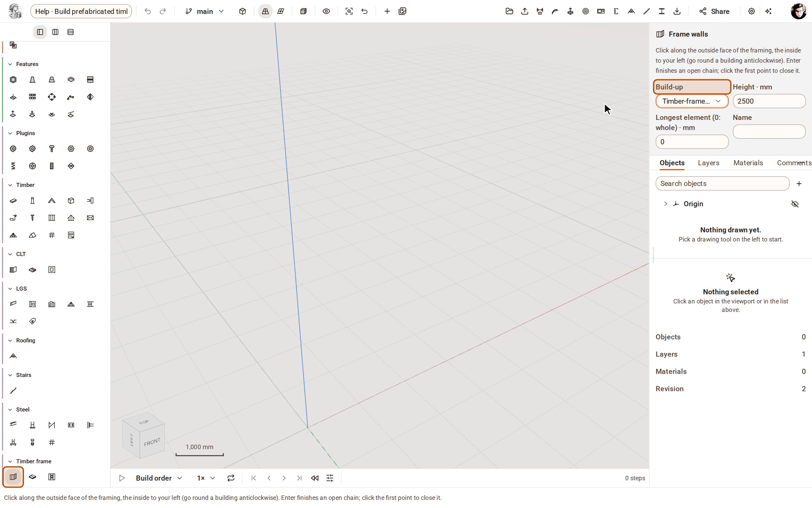Screen dimensions: 812x508
Task: Click the AI sparkle assistant icon
Action: click(x=768, y=11)
